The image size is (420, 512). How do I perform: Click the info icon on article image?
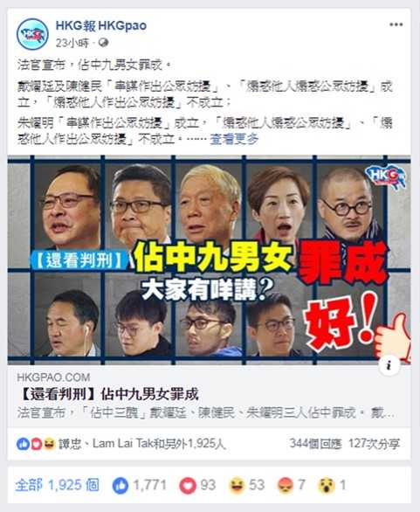point(389,366)
